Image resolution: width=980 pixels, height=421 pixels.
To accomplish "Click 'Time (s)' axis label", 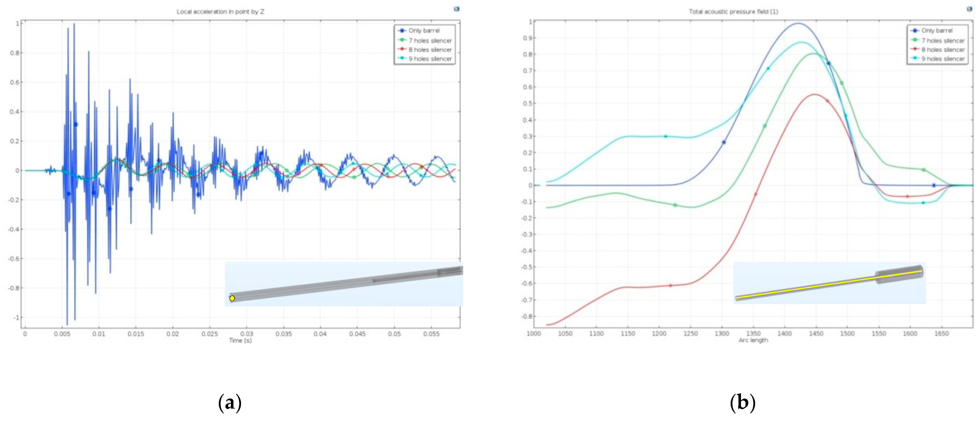I will 240,340.
